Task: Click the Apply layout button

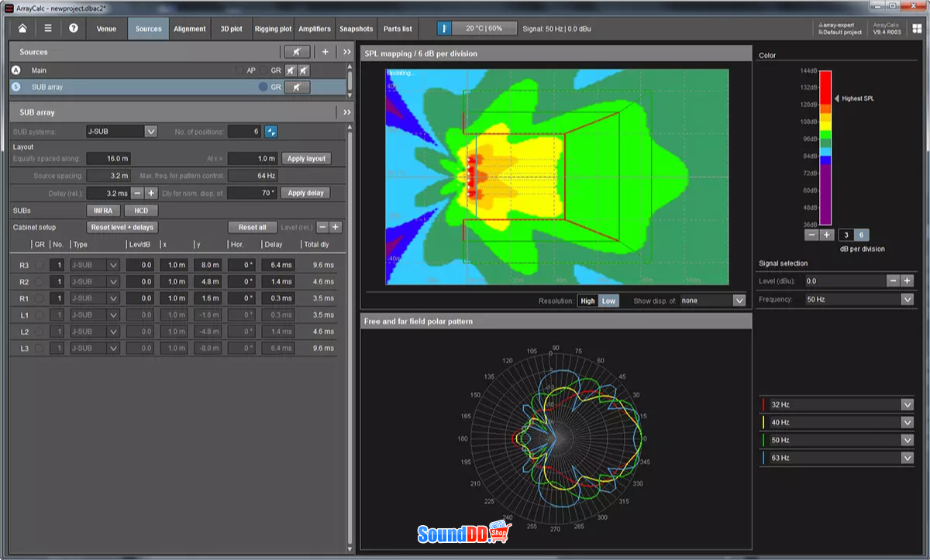Action: 306,158
